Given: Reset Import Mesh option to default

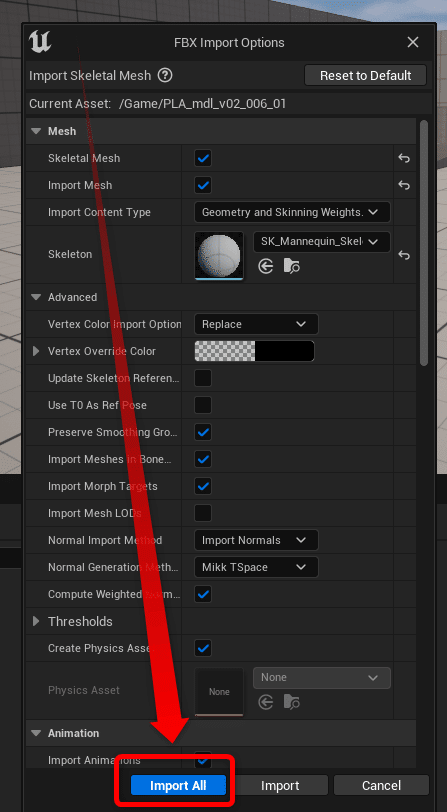Looking at the screenshot, I should [x=404, y=185].
